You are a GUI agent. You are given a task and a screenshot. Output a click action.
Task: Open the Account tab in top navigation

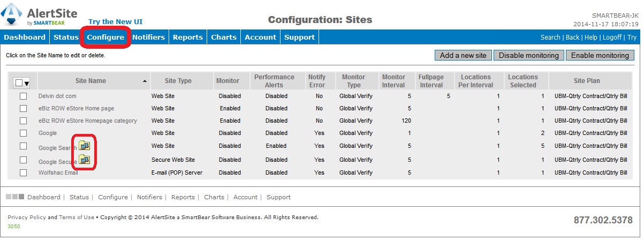click(x=260, y=37)
